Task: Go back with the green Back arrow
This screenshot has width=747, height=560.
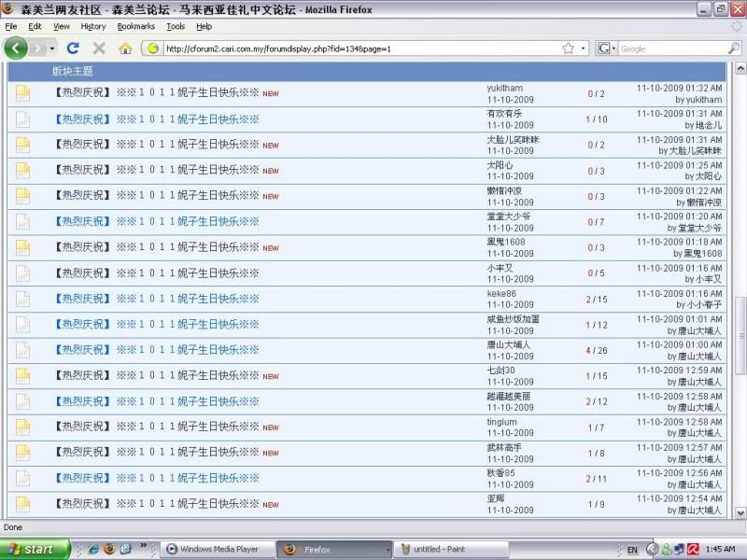Action: click(15, 49)
